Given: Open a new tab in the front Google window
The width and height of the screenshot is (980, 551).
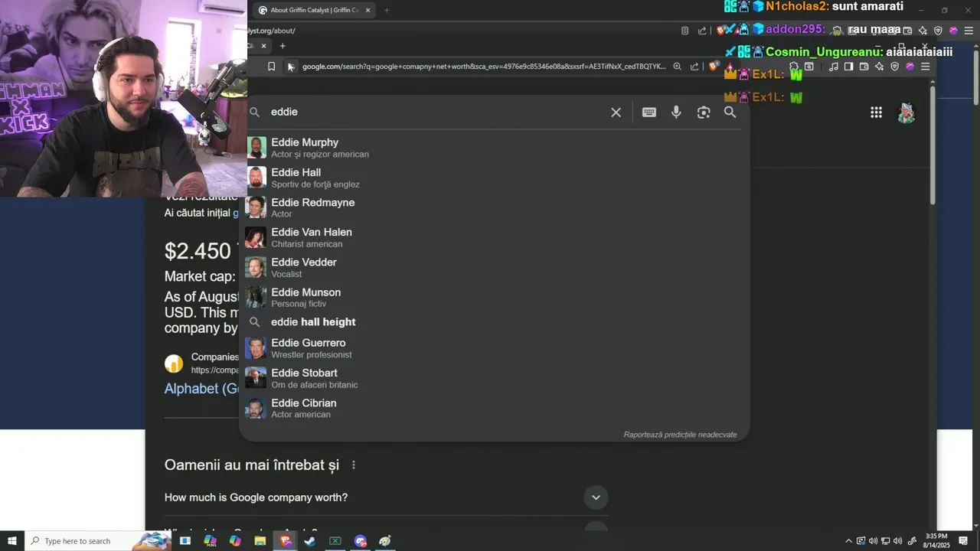Looking at the screenshot, I should [x=282, y=46].
